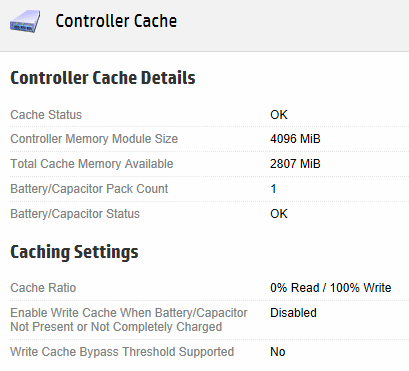This screenshot has height=371, width=409.
Task: Click the Battery/Capacitor Status label
Action: point(75,214)
